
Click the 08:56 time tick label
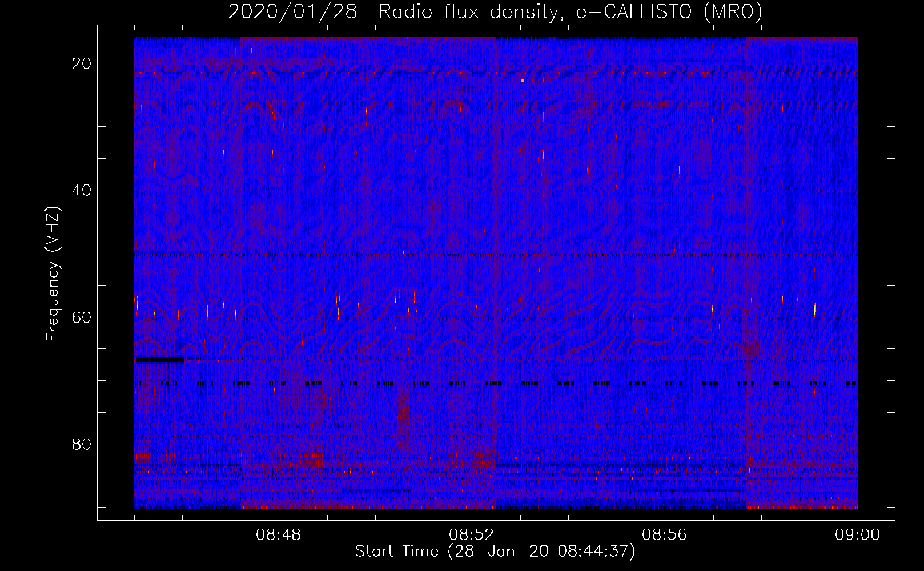[x=664, y=535]
